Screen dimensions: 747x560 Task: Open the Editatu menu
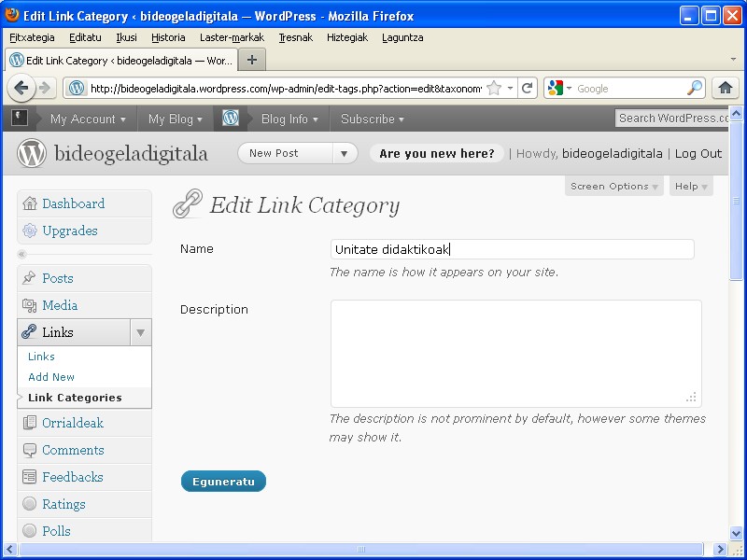pos(85,37)
